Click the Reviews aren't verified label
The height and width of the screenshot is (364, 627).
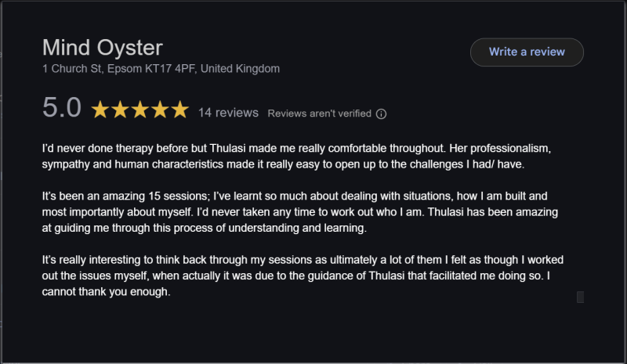[x=319, y=114]
